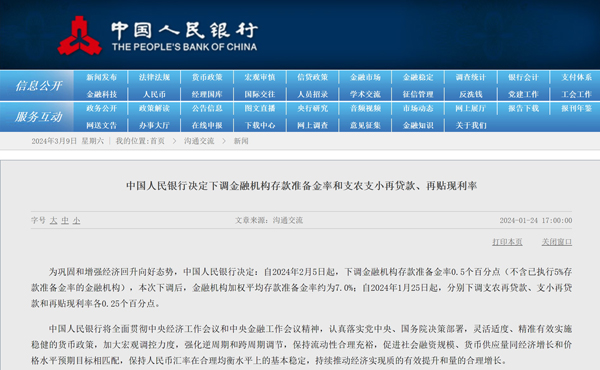
Task: Go to 首页 in the breadcrumb
Action: pyautogui.click(x=157, y=141)
